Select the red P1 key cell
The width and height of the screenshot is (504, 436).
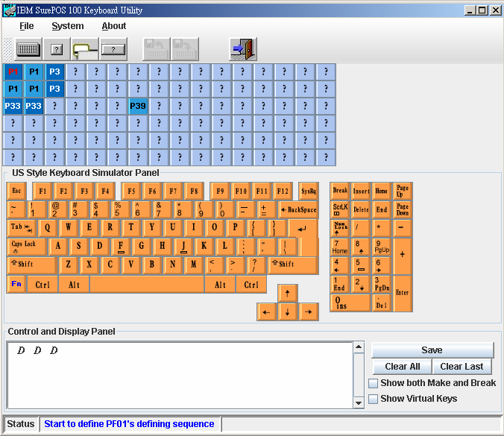pyautogui.click(x=13, y=72)
